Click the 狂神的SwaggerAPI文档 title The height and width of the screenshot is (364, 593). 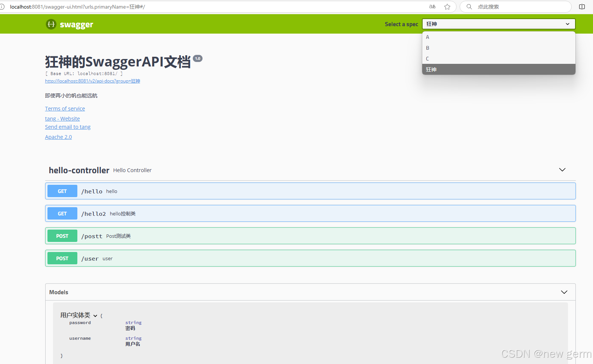118,62
